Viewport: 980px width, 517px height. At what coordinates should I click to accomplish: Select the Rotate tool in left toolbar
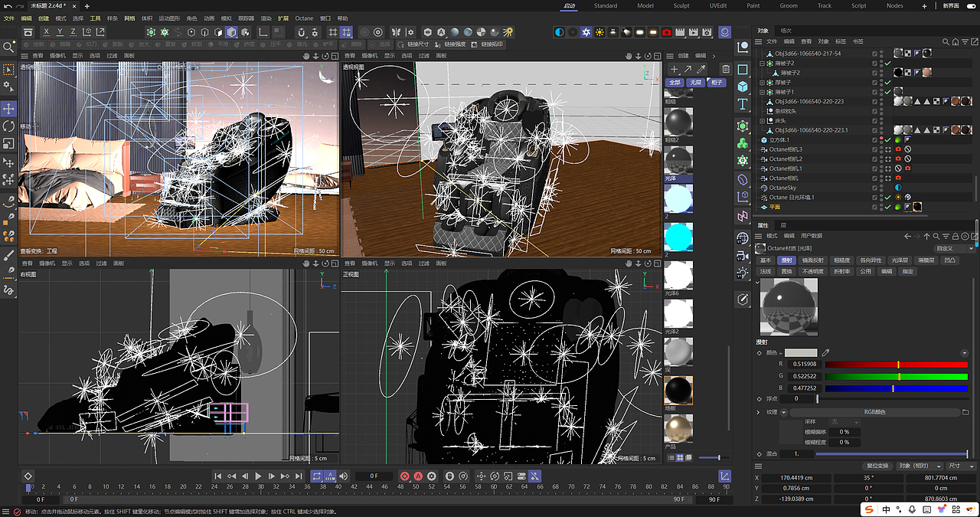(x=9, y=126)
